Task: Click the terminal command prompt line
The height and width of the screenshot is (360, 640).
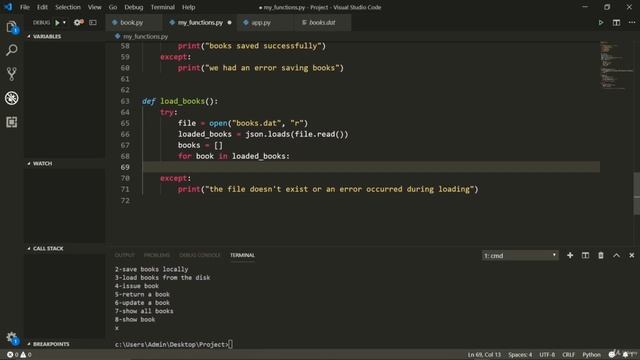Action: click(x=174, y=344)
